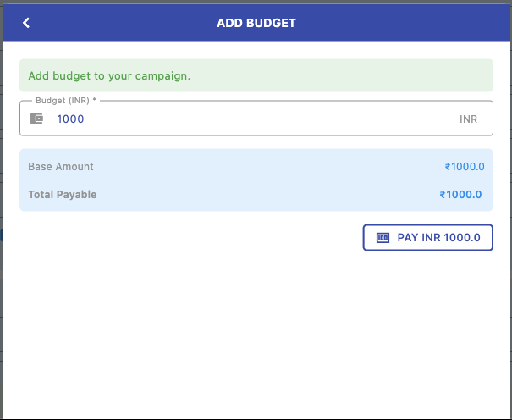The width and height of the screenshot is (512, 420).
Task: Click the back arrow in header
Action: (26, 23)
